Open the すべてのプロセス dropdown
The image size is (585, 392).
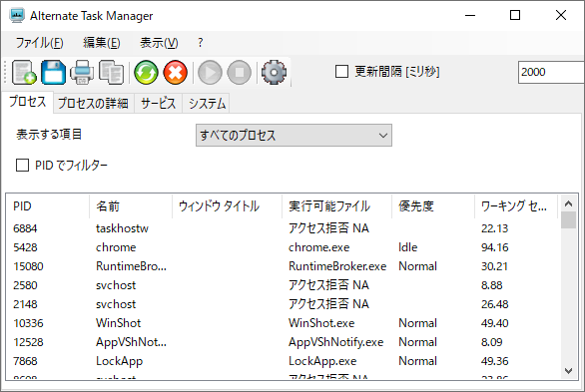[x=293, y=136]
